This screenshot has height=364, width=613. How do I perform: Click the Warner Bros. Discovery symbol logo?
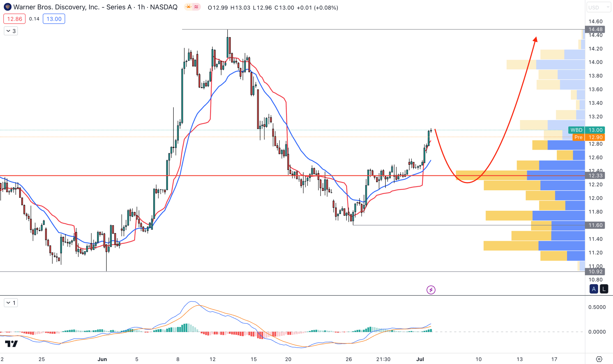7,7
